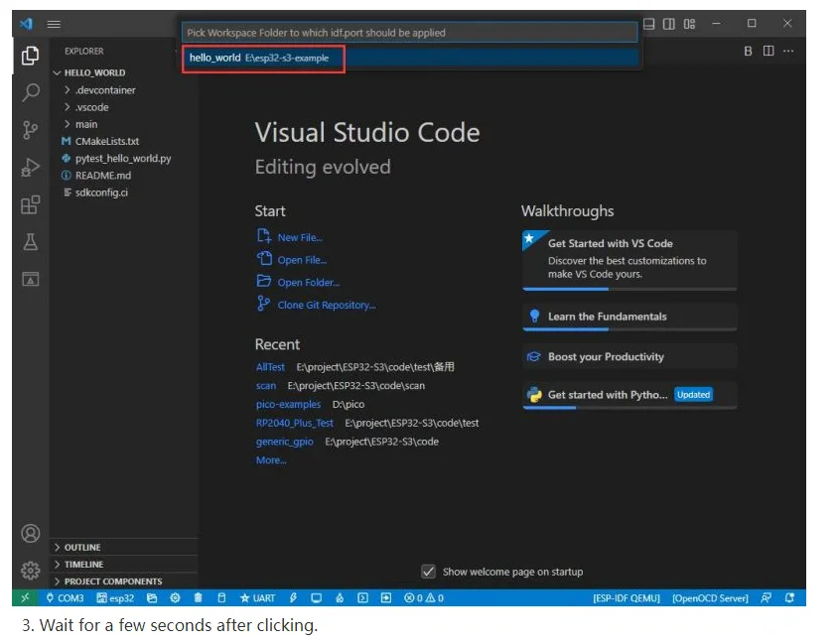Split the editor using top-right icon

[x=768, y=51]
